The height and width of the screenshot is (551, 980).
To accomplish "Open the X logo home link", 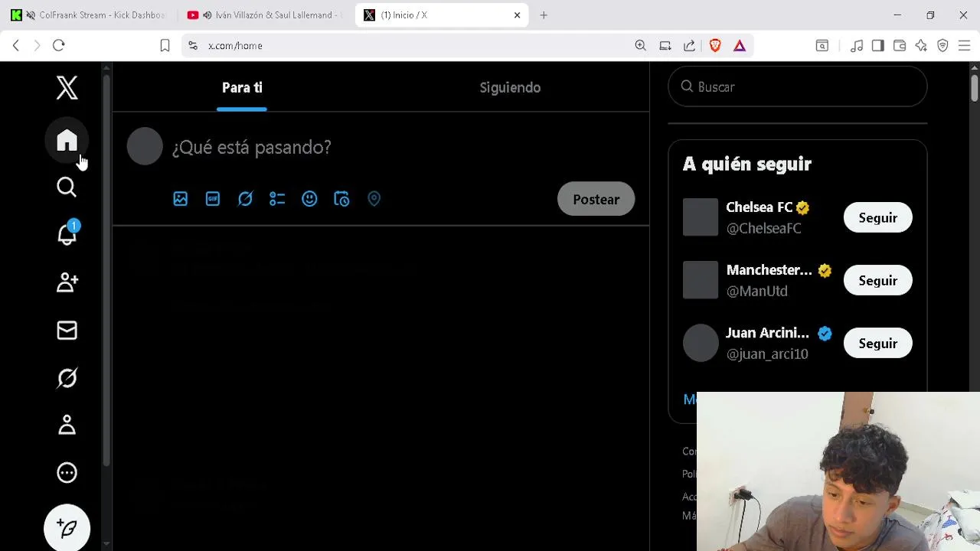I will [x=67, y=88].
